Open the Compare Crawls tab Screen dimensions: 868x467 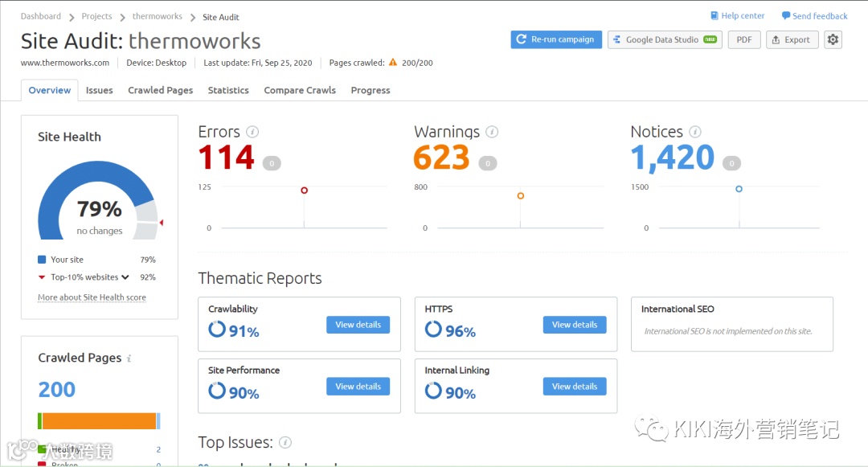pyautogui.click(x=300, y=90)
